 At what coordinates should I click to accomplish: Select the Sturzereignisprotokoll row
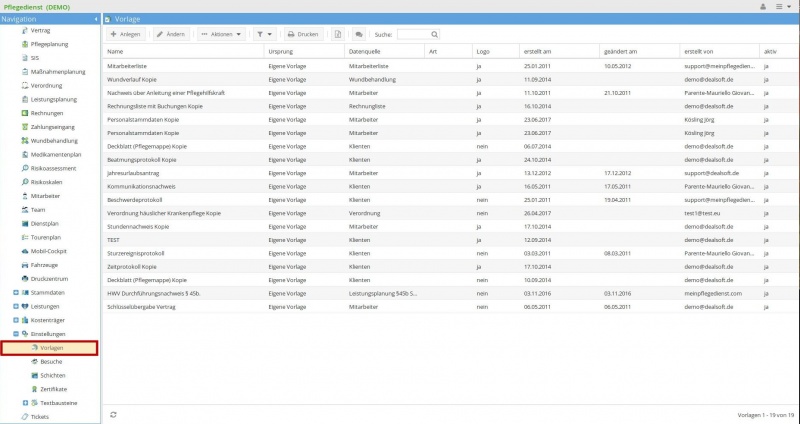[x=451, y=253]
